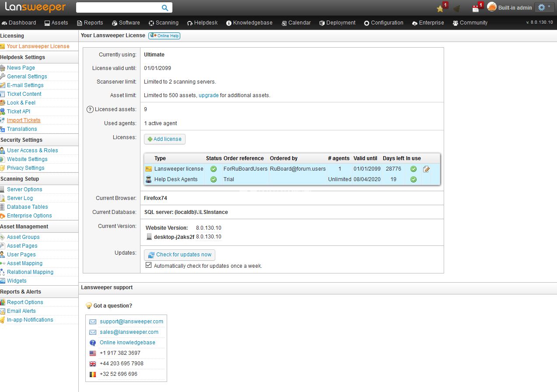Viewport: 557px width, 392px height.
Task: Click the Built-in admin user avatar
Action: (x=492, y=7)
